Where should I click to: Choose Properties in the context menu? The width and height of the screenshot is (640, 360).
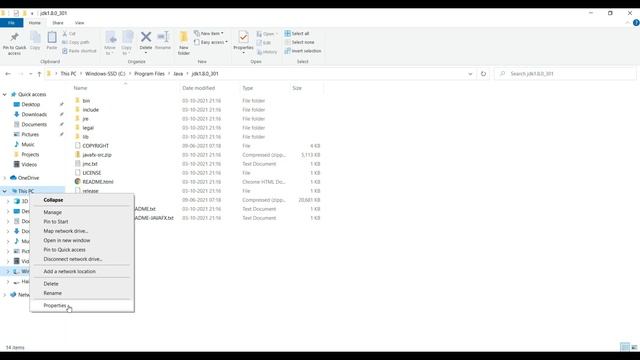(x=55, y=306)
